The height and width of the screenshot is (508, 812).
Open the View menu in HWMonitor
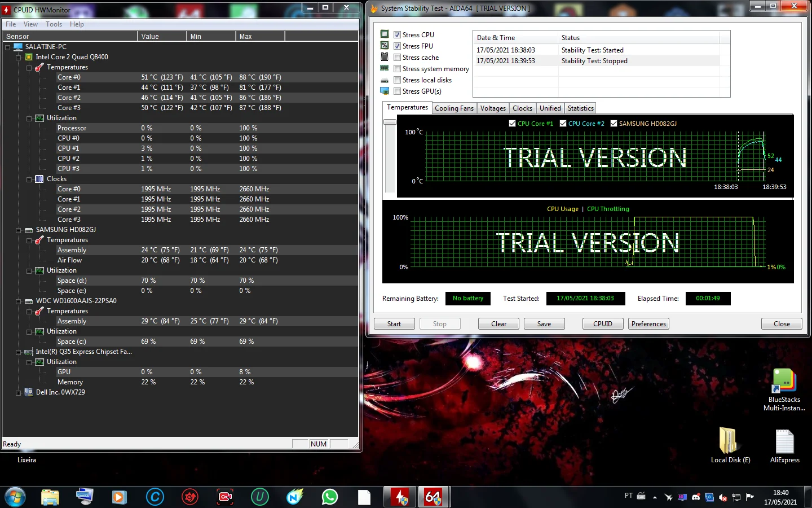tap(30, 24)
